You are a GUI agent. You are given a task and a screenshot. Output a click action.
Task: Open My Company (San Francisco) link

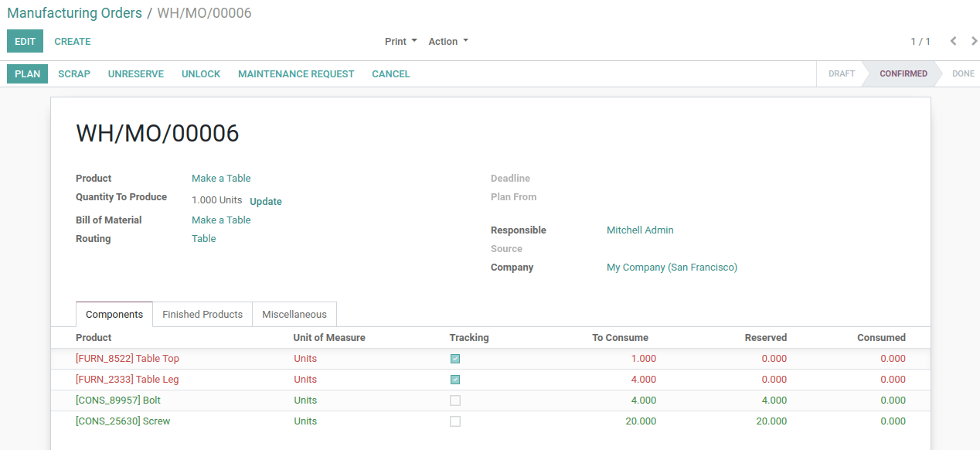pos(672,268)
